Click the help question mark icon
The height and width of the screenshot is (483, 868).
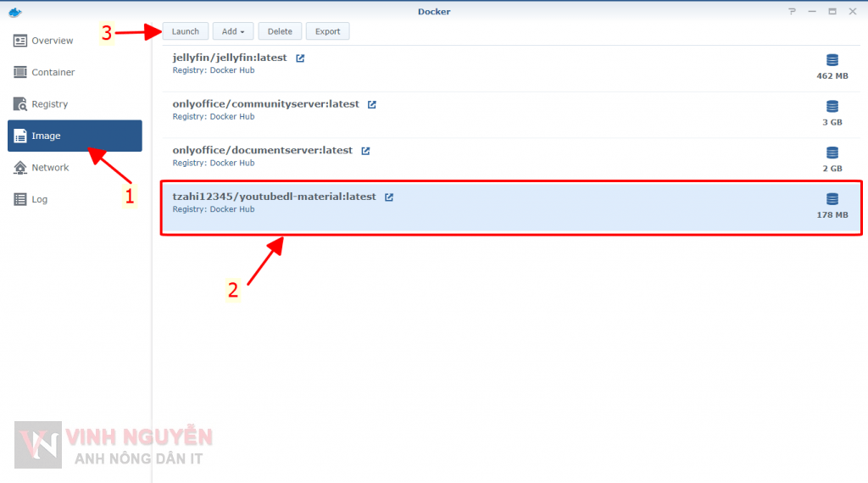point(792,11)
